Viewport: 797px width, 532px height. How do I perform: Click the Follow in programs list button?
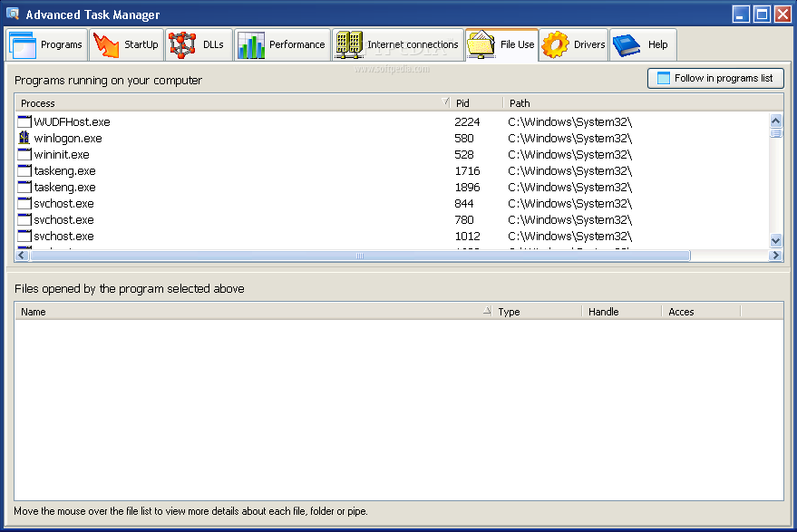pyautogui.click(x=715, y=78)
